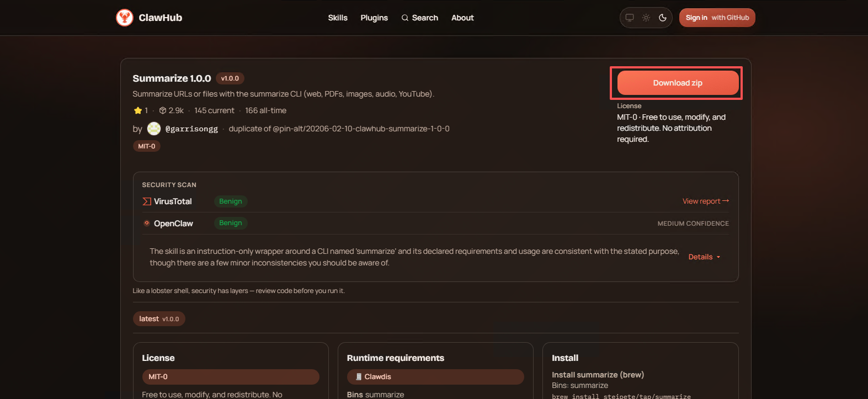Switch to system theme monitor icon
This screenshot has width=868, height=399.
(630, 18)
